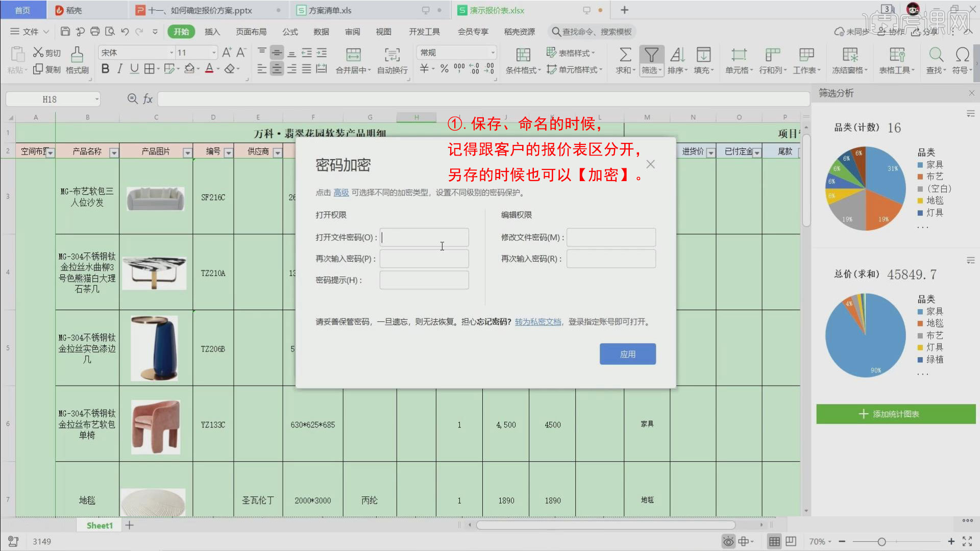Cut selection with the 剪切 scissors
Image resolution: width=980 pixels, height=551 pixels.
[x=46, y=53]
